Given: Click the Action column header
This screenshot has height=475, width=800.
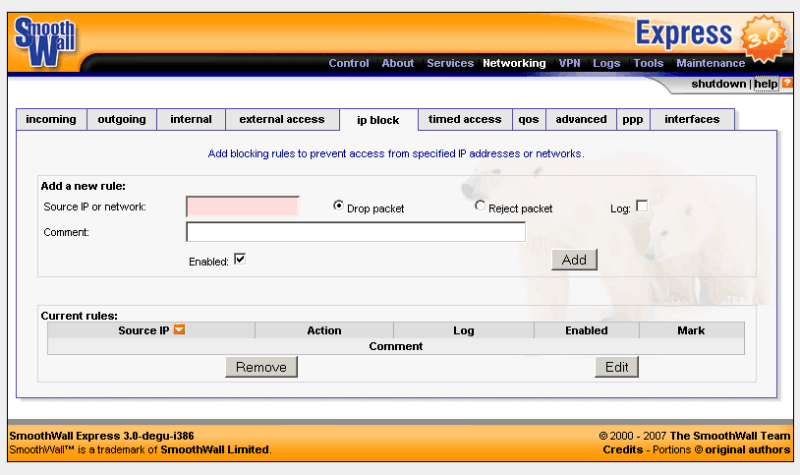Looking at the screenshot, I should tap(324, 330).
